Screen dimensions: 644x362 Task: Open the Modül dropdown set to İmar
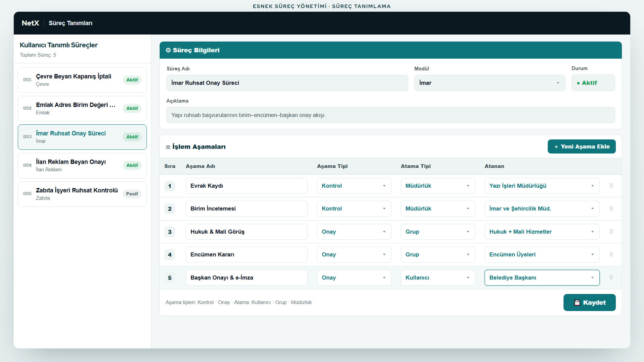(490, 83)
